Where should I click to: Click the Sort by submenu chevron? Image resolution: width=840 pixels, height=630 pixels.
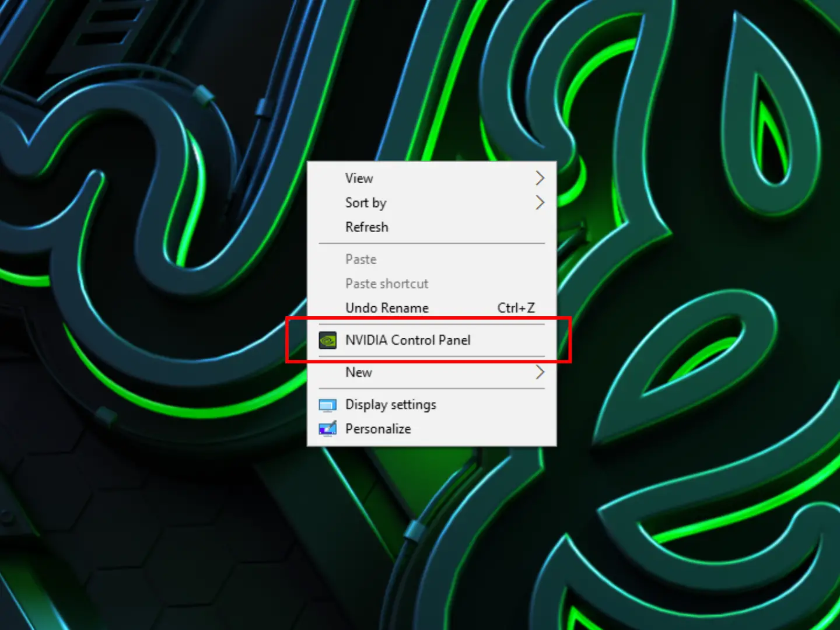pos(540,202)
